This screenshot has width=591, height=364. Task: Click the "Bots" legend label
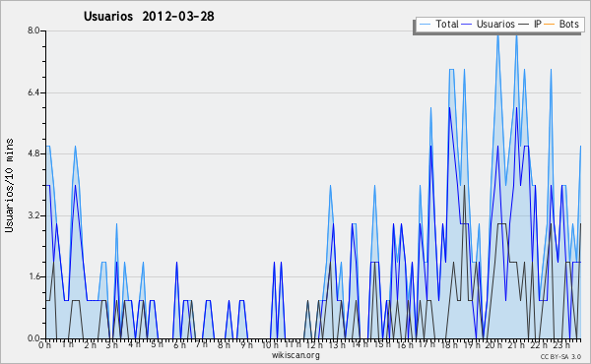568,24
